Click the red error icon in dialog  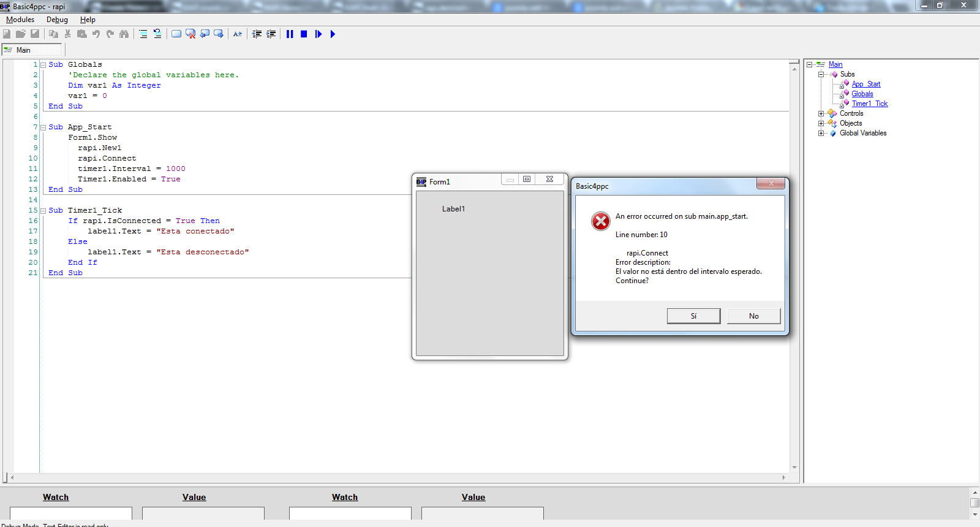(601, 221)
